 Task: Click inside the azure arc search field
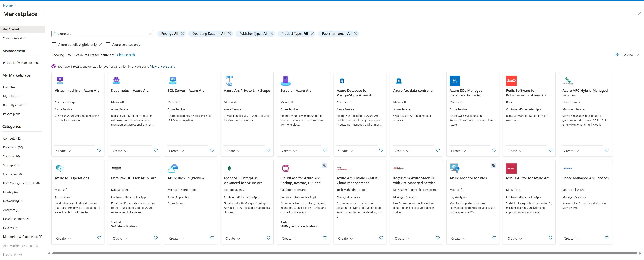coord(100,34)
